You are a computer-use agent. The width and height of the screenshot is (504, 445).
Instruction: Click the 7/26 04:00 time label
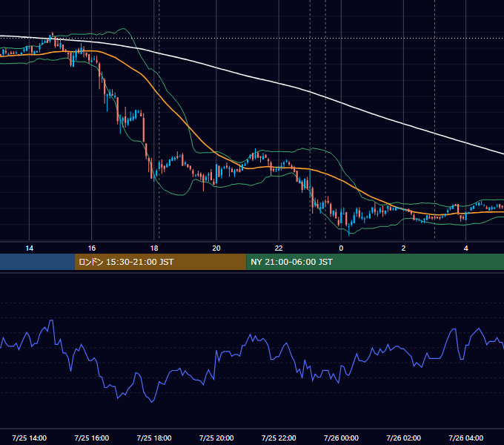pos(465,438)
